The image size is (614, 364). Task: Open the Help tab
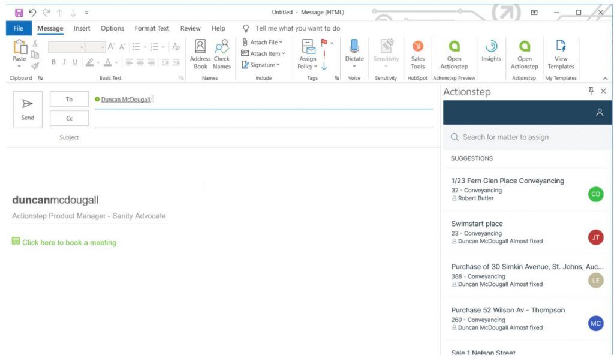click(x=218, y=28)
